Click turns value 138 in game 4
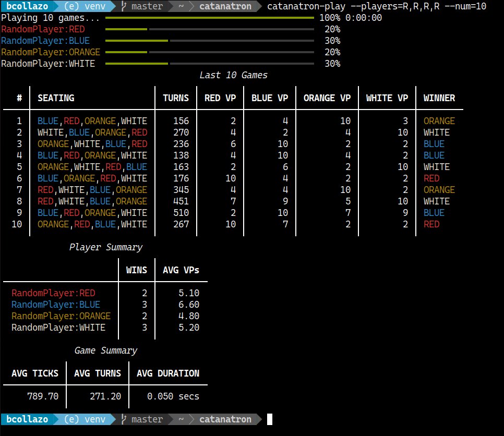504x436 pixels. point(181,155)
